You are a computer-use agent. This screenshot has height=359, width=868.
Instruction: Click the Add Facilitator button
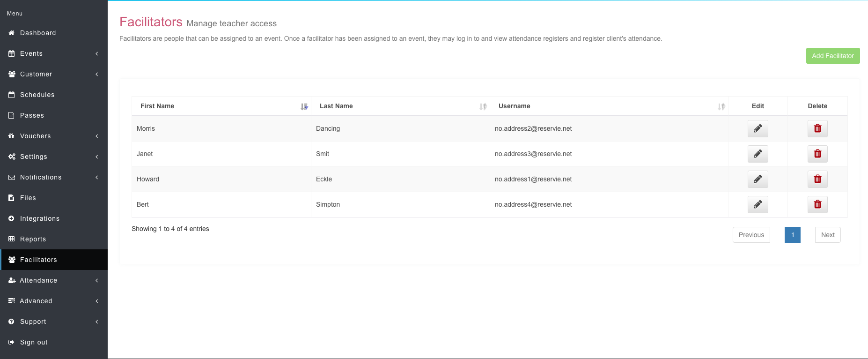[832, 56]
